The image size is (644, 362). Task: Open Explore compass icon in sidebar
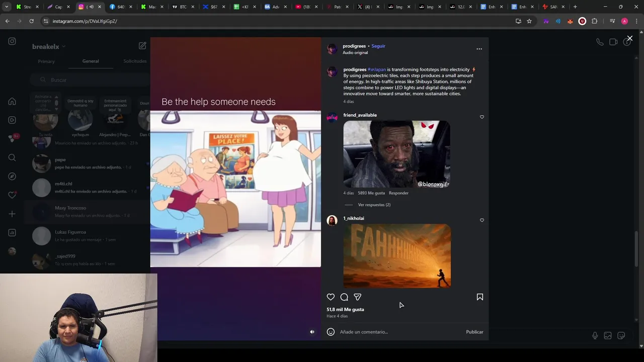click(12, 176)
